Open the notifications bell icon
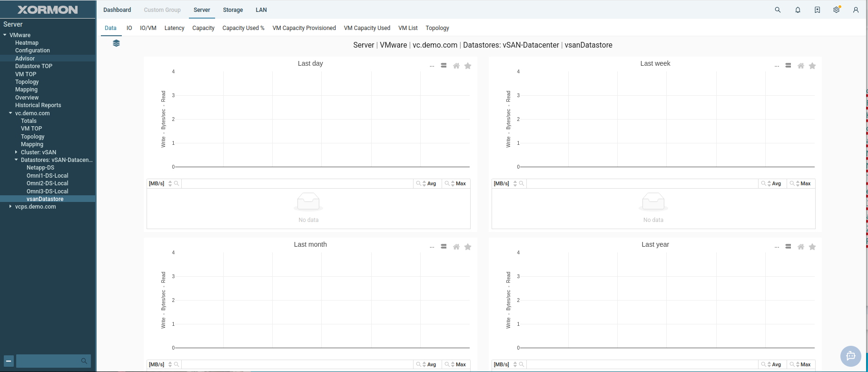The height and width of the screenshot is (372, 868). (798, 10)
